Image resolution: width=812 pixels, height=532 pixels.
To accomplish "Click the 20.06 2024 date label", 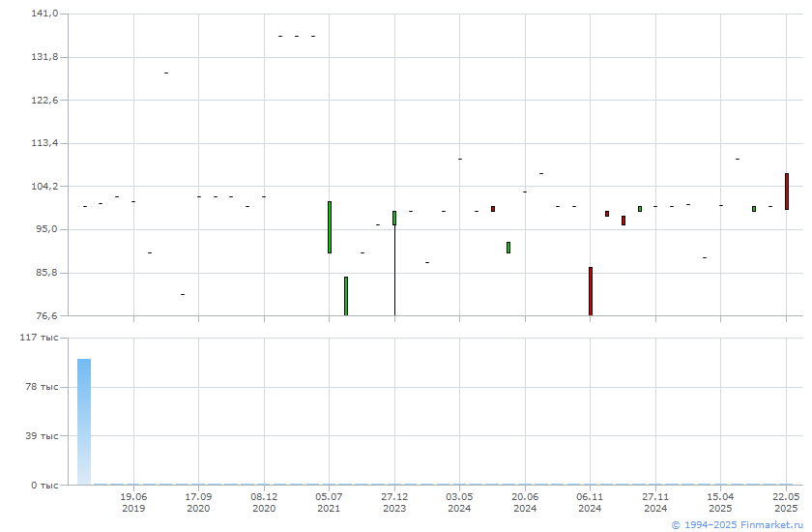I will [x=525, y=502].
